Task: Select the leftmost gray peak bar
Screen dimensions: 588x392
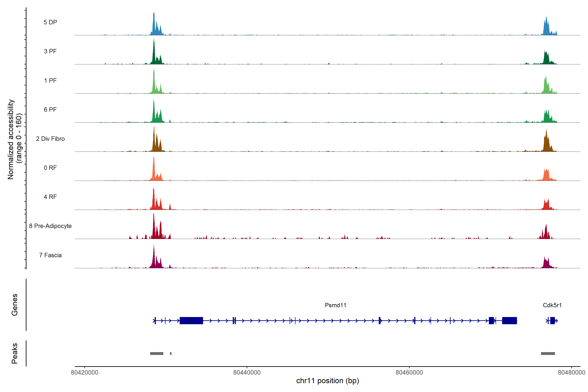Action: pyautogui.click(x=156, y=353)
